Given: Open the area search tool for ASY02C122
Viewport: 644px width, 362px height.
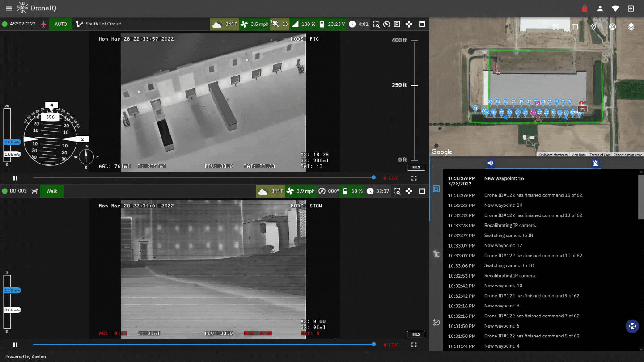Looking at the screenshot, I should (x=377, y=24).
